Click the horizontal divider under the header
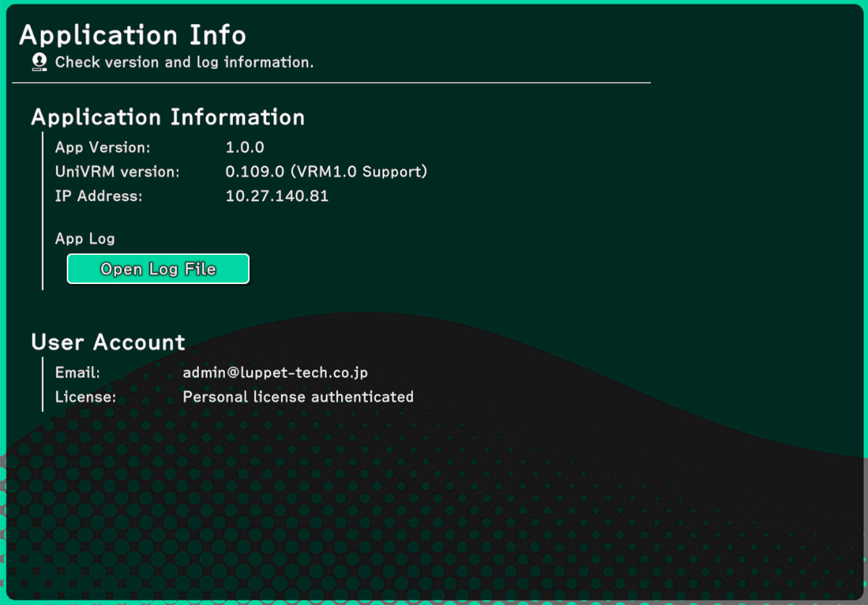 tap(331, 83)
